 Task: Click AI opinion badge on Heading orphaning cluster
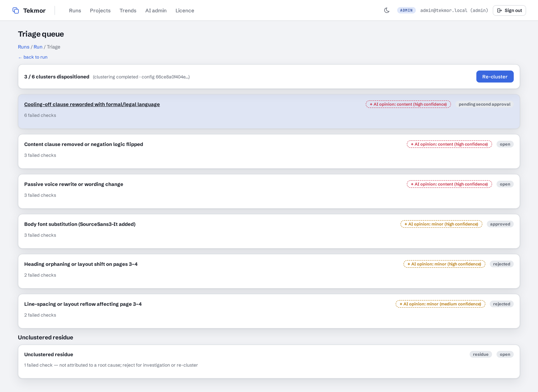coord(444,264)
